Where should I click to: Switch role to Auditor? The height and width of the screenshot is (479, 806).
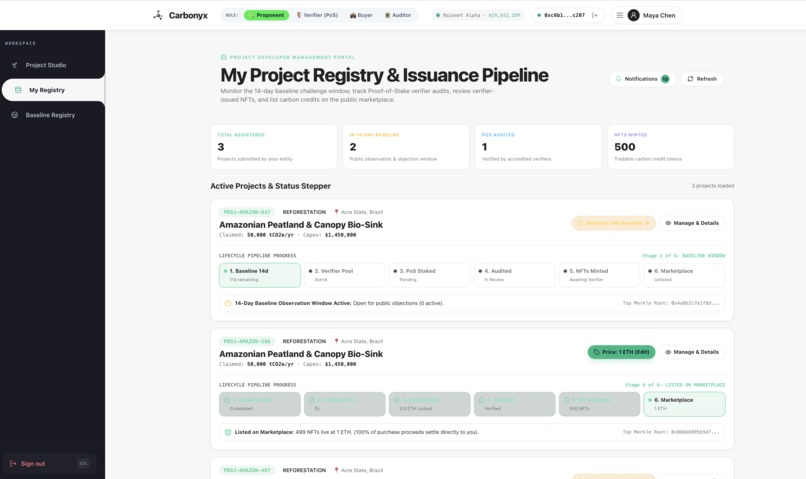pos(398,15)
